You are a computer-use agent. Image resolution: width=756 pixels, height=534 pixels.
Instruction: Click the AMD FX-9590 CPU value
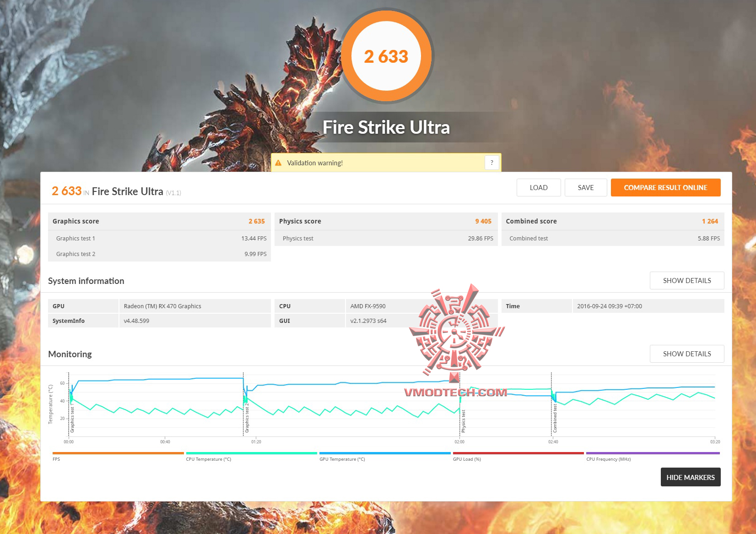coord(368,306)
